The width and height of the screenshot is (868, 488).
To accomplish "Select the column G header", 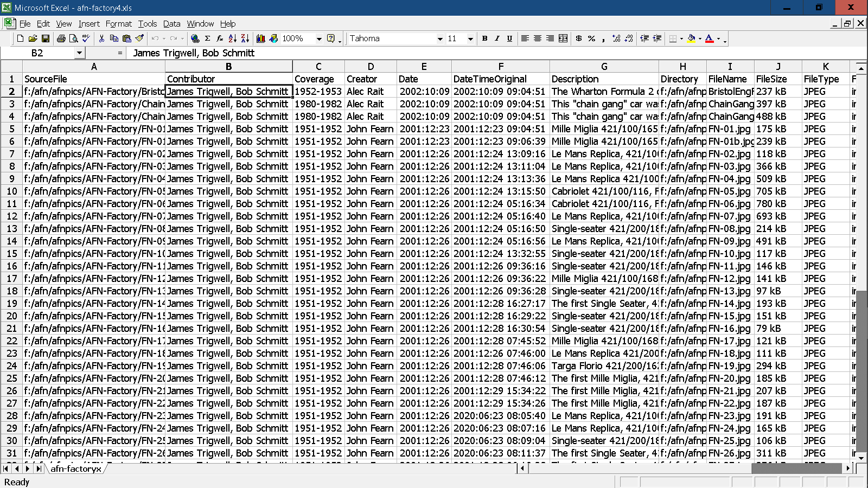I will tap(604, 67).
